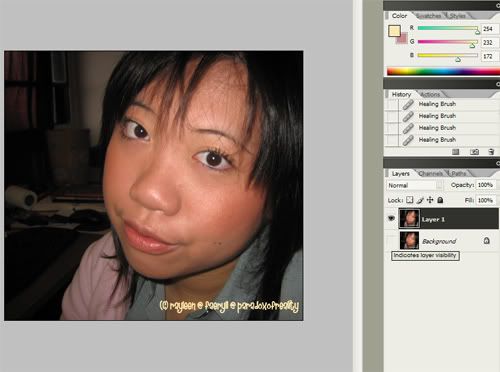
Task: Click the Background layer lock icon
Action: tap(487, 240)
